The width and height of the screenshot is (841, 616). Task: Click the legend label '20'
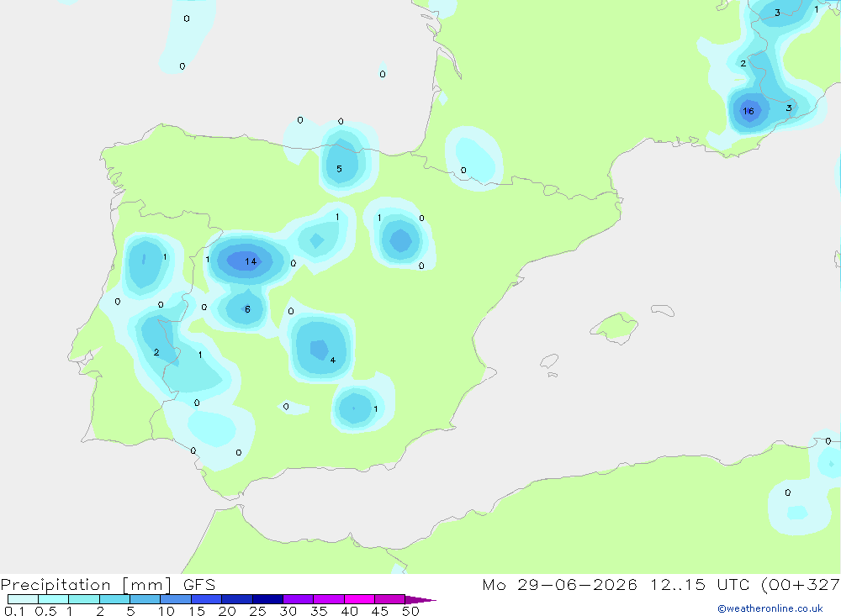pyautogui.click(x=227, y=611)
